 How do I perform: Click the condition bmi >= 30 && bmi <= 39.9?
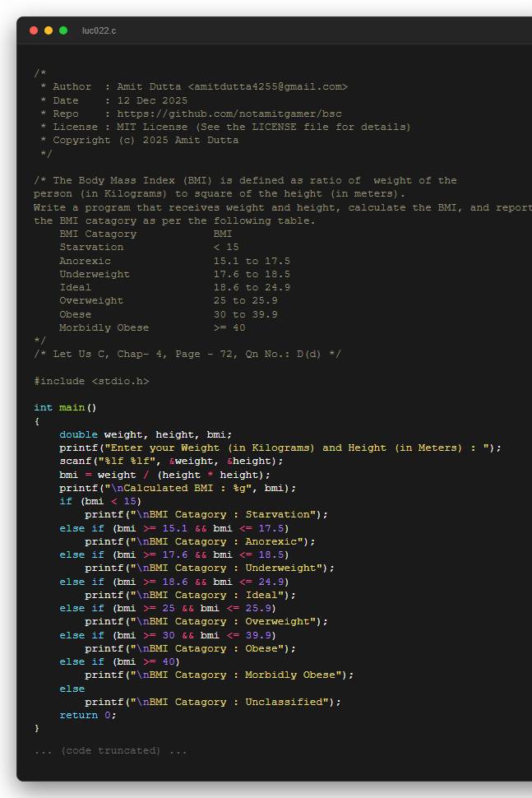pos(194,634)
